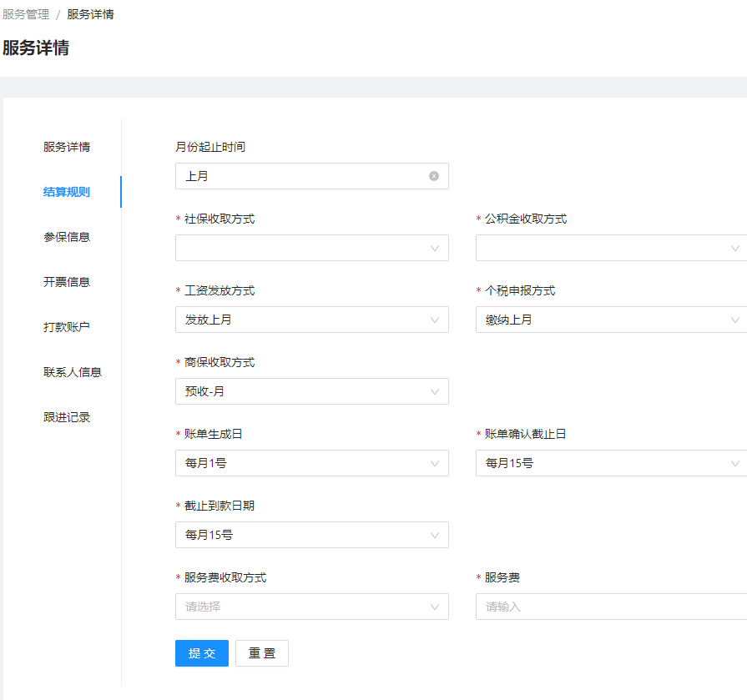Image resolution: width=747 pixels, height=700 pixels.
Task: Click the 重置 button
Action: 262,653
